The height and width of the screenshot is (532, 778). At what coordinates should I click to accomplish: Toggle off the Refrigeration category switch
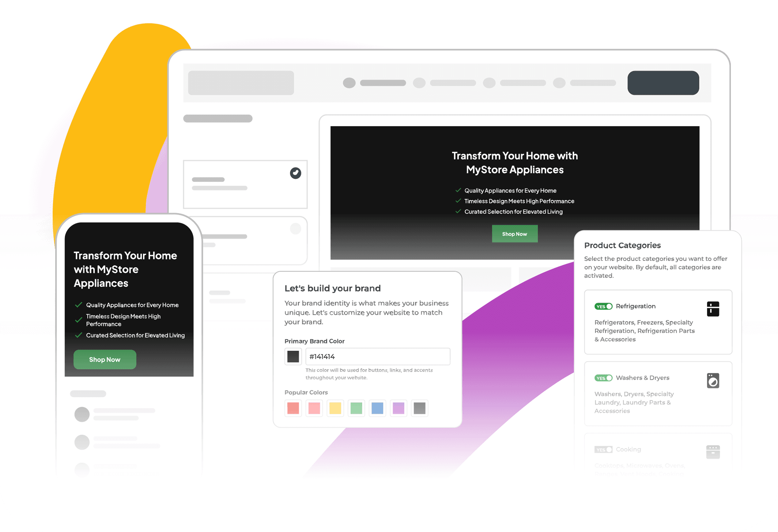603,307
